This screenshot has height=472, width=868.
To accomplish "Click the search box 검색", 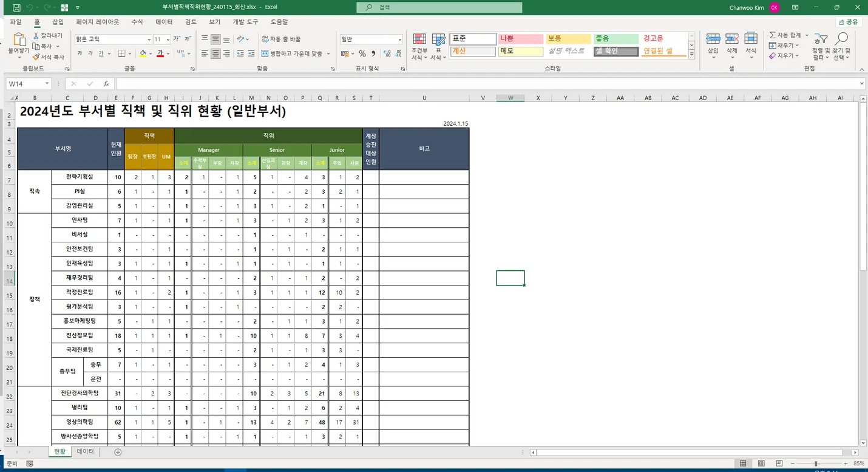I will pyautogui.click(x=439, y=8).
